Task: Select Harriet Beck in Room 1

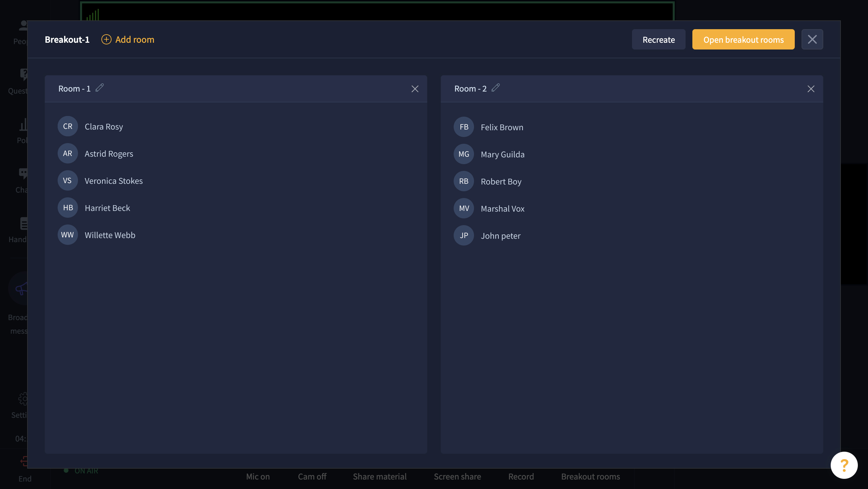Action: click(x=107, y=208)
